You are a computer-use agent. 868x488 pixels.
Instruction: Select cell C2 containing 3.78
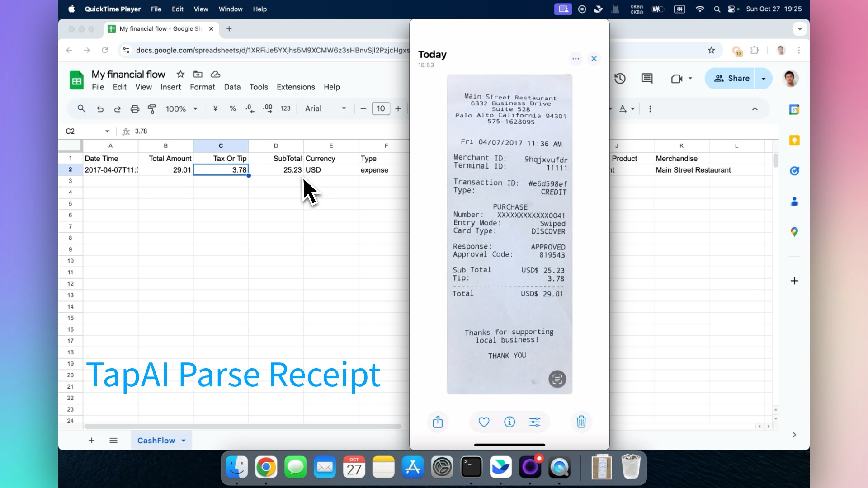(x=221, y=170)
